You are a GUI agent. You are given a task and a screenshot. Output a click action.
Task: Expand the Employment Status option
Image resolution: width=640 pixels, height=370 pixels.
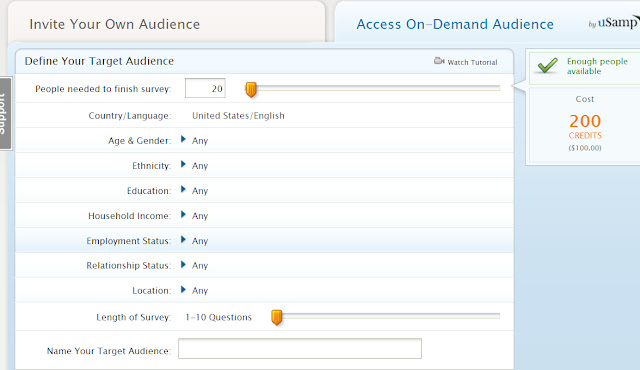pos(183,239)
